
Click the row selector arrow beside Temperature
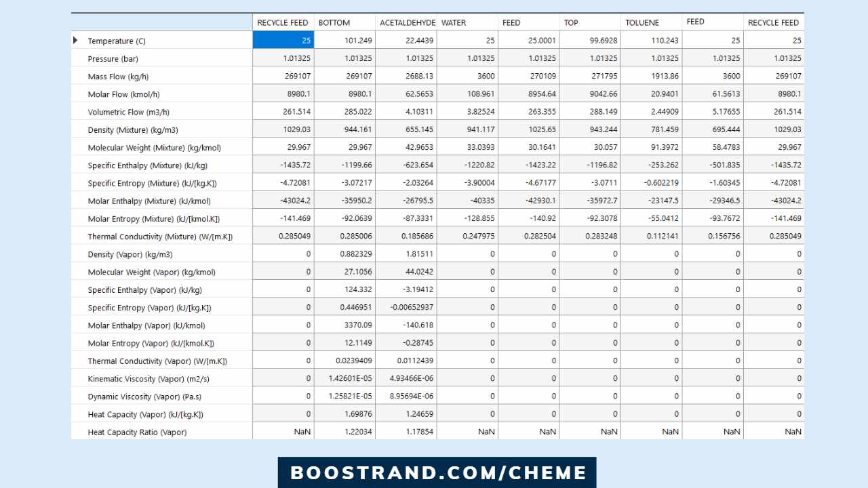[x=75, y=40]
